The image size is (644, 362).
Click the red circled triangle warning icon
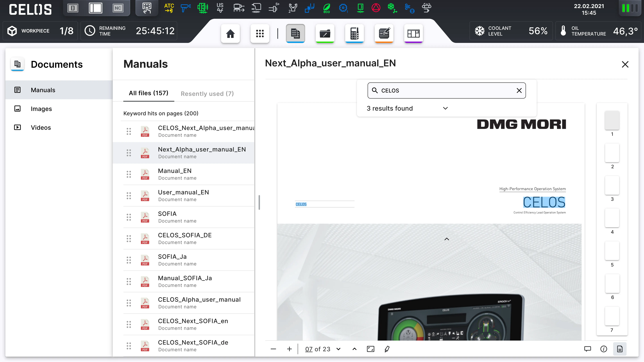[376, 8]
